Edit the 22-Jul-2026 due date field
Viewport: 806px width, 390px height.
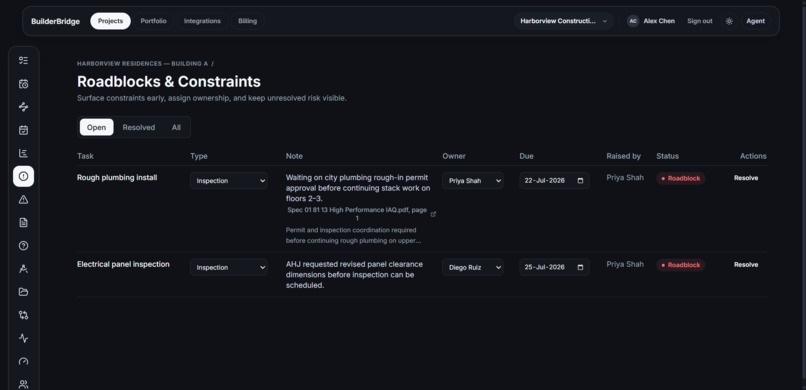[x=554, y=181]
